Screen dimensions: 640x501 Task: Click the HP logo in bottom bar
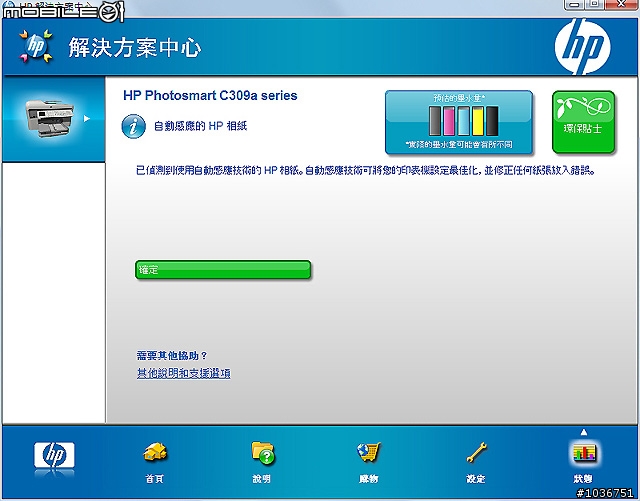(54, 455)
